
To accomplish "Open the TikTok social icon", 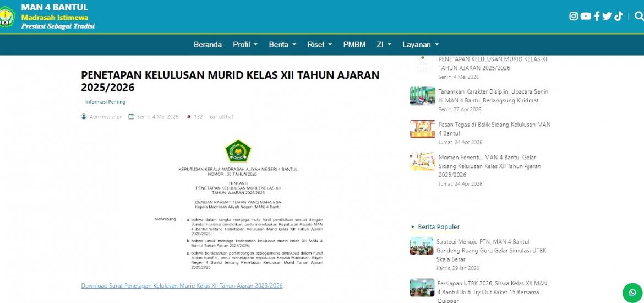I will coord(619,16).
